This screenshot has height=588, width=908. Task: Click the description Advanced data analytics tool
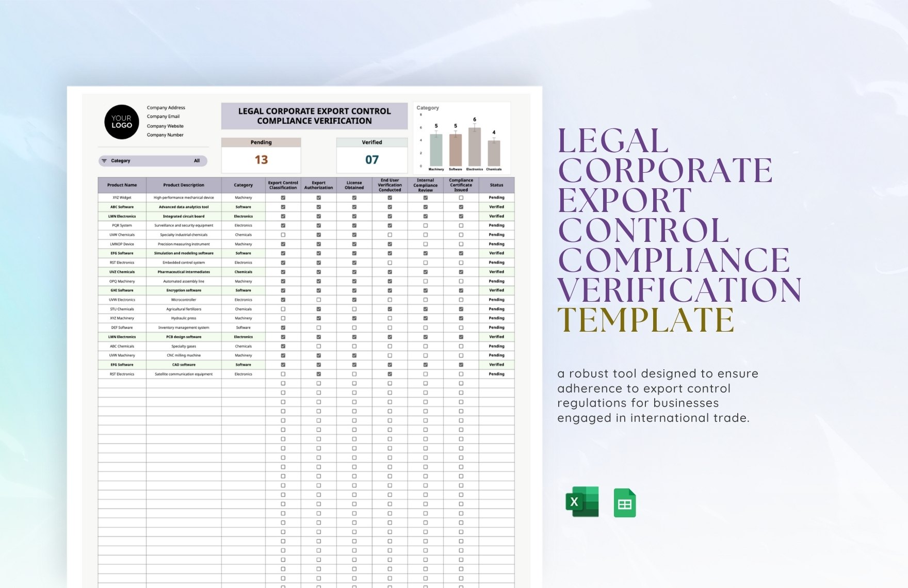(x=184, y=207)
